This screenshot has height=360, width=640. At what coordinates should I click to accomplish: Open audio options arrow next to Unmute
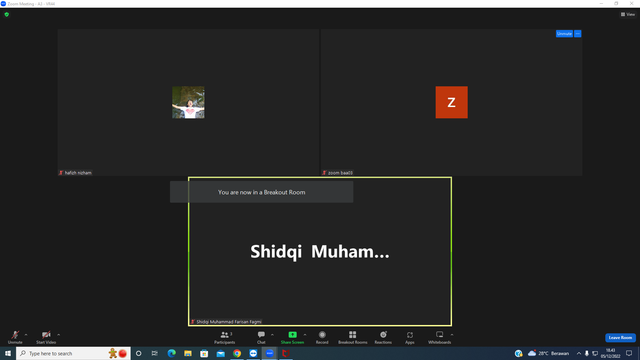(26, 335)
